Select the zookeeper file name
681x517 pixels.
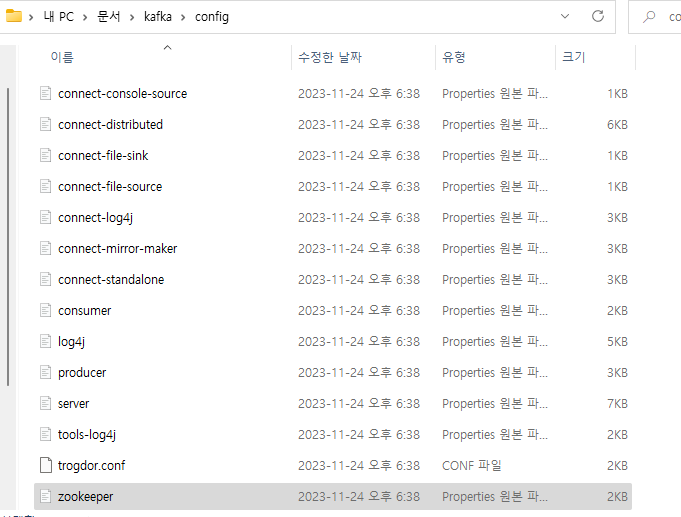coord(86,497)
